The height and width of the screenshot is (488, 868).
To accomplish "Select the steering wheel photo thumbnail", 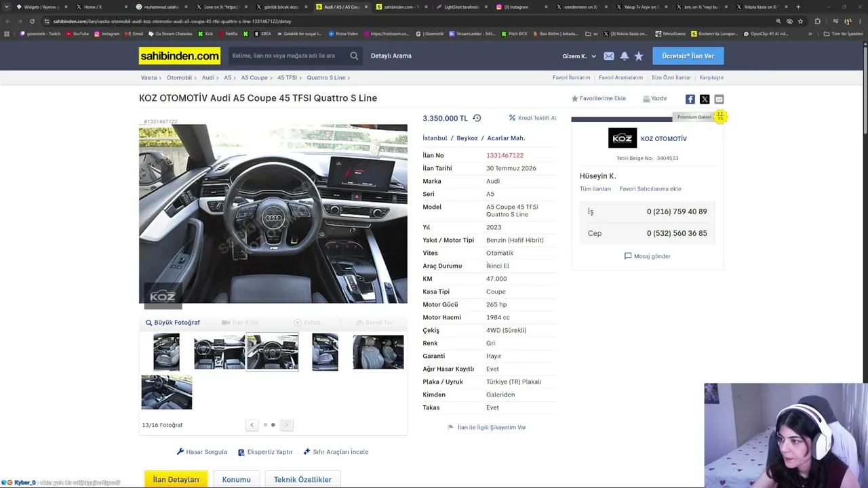I will 273,352.
